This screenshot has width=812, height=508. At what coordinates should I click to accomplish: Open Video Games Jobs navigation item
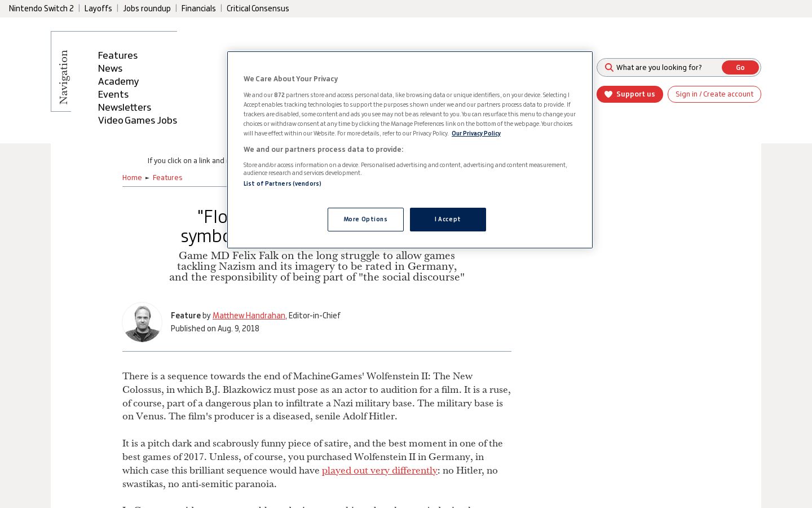pyautogui.click(x=138, y=120)
